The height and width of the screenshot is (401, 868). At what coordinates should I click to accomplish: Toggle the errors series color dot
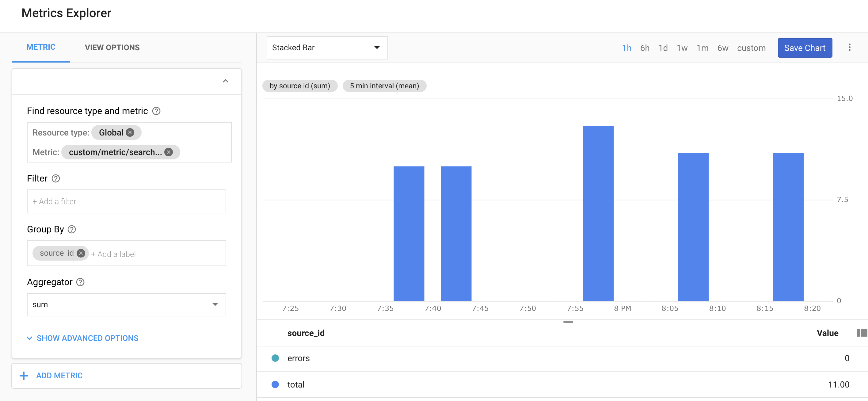[275, 358]
